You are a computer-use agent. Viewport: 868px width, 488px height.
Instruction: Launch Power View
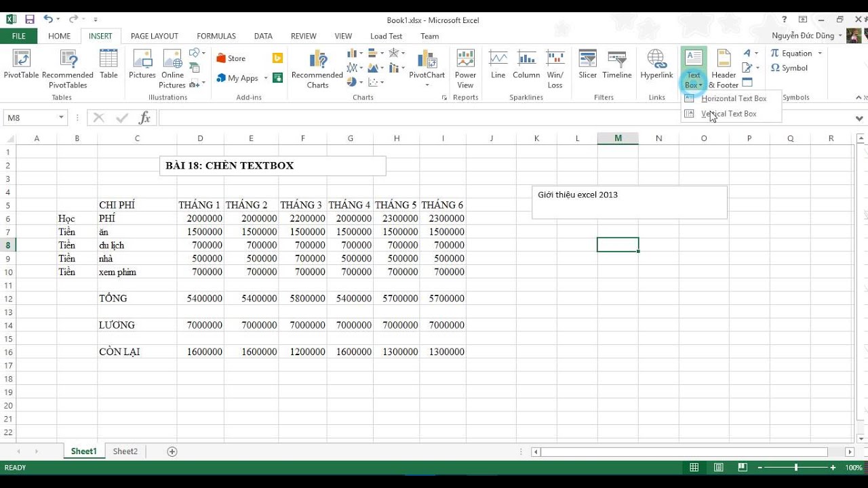coord(465,68)
